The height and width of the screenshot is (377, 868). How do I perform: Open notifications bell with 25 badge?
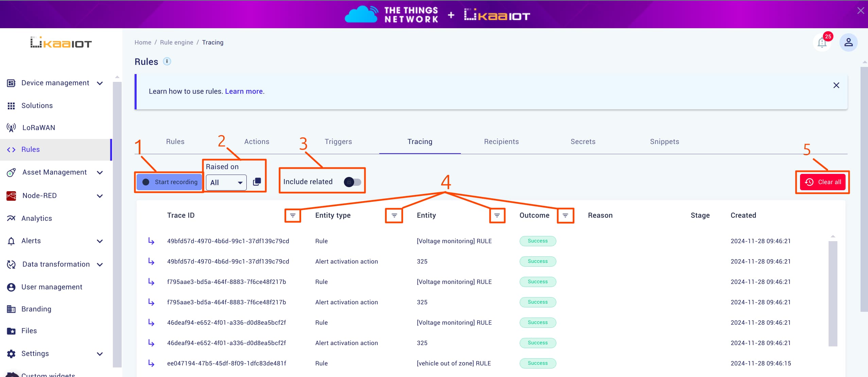click(x=822, y=42)
